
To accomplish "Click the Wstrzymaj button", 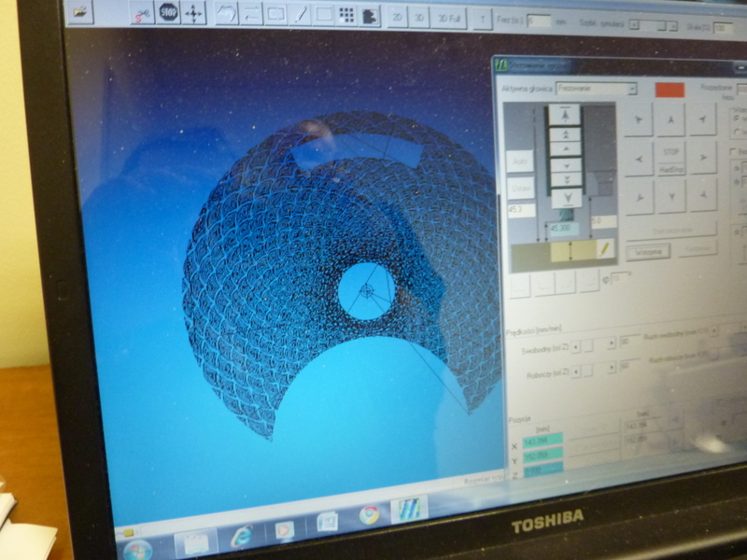I will point(648,250).
